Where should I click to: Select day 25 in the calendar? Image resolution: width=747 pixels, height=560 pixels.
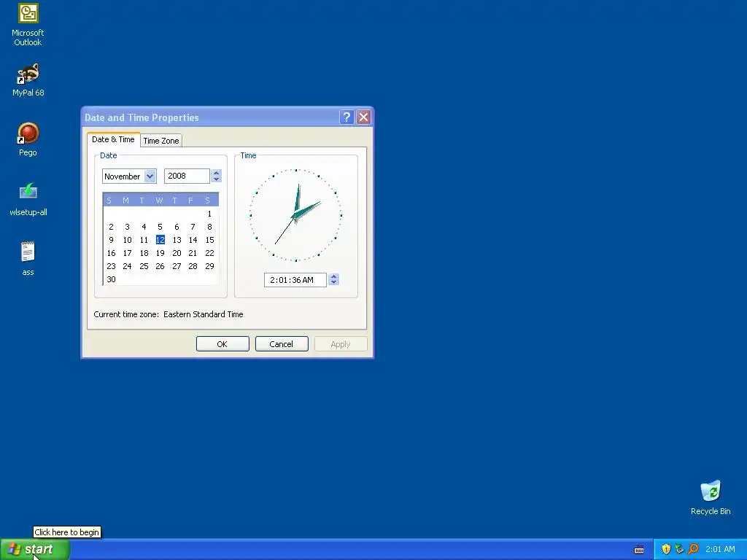(144, 266)
